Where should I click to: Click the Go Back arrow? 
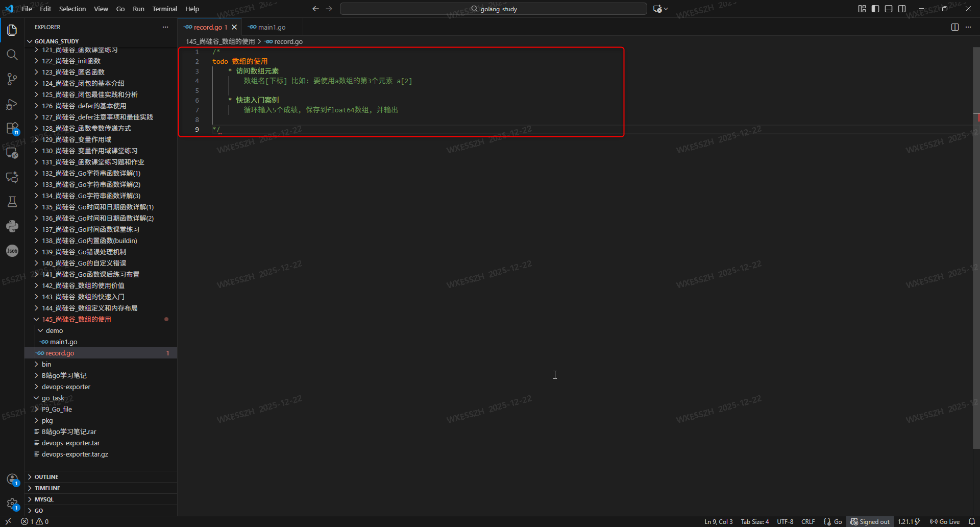click(315, 9)
